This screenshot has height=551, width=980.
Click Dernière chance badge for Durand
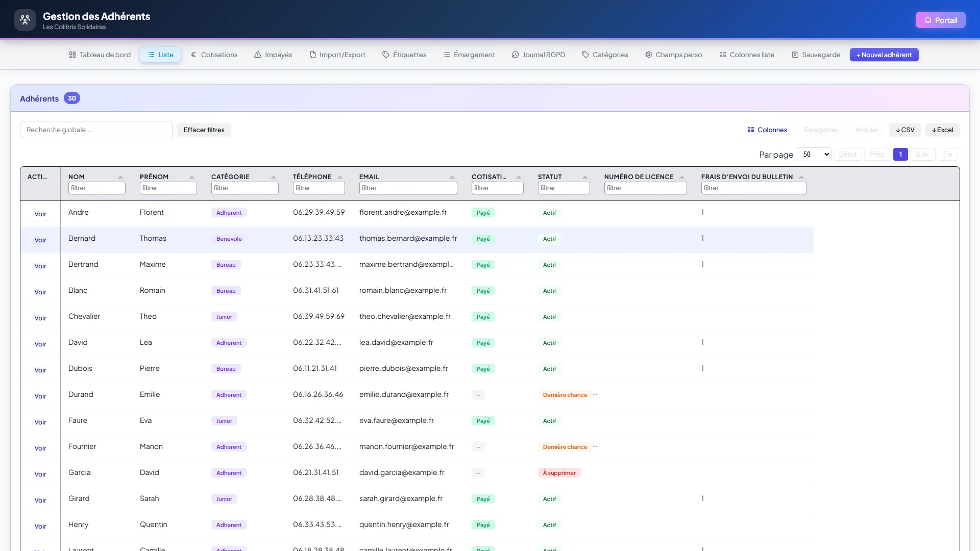coord(565,395)
